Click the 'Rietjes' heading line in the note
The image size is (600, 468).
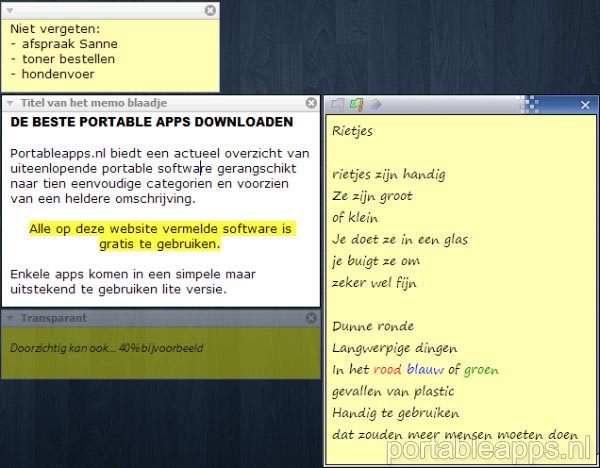pos(352,131)
